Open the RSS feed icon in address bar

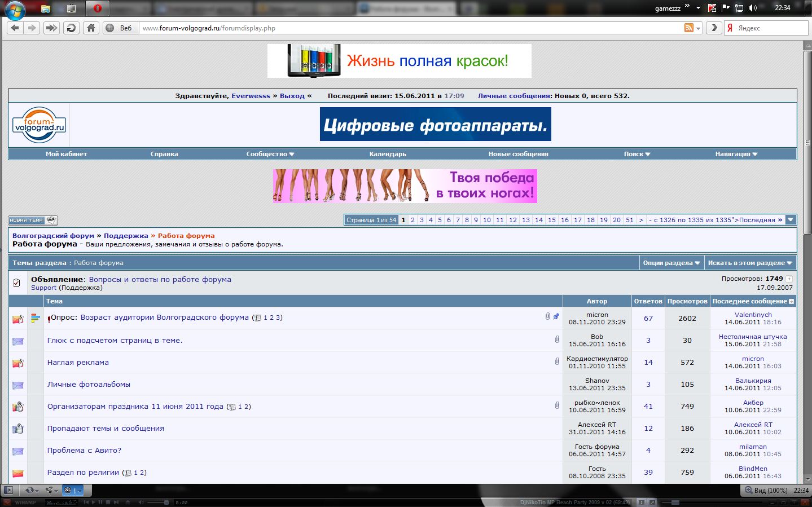click(688, 28)
